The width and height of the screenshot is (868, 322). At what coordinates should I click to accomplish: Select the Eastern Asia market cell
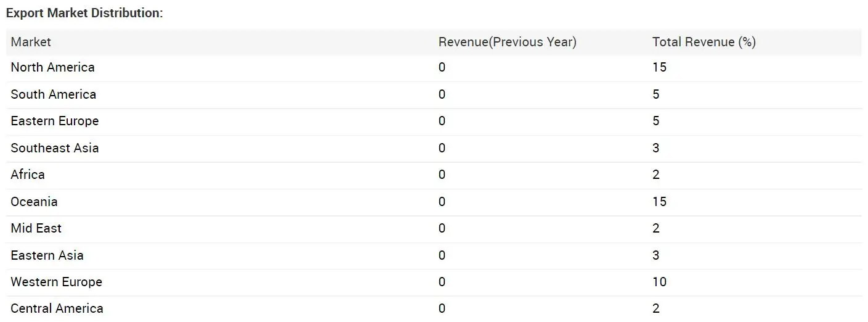click(x=47, y=255)
